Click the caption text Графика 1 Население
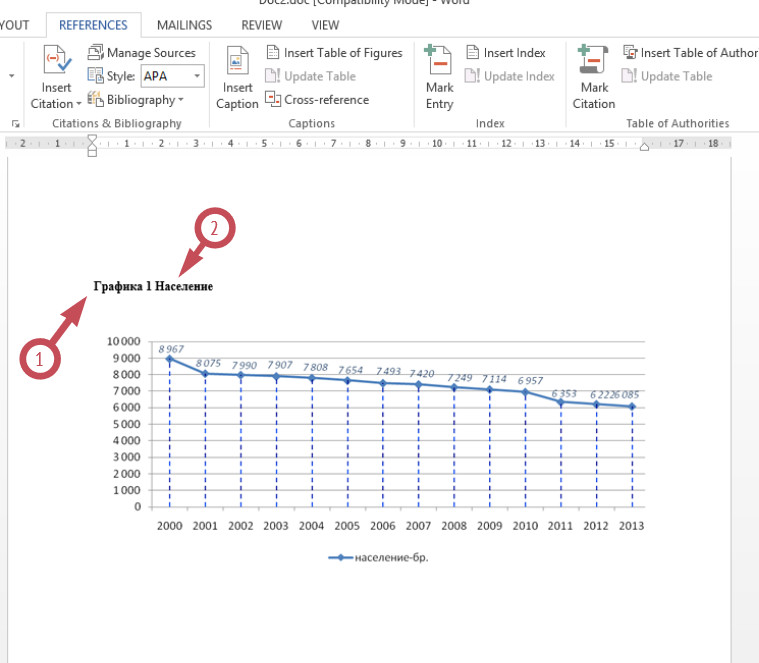This screenshot has width=759, height=663. [153, 286]
